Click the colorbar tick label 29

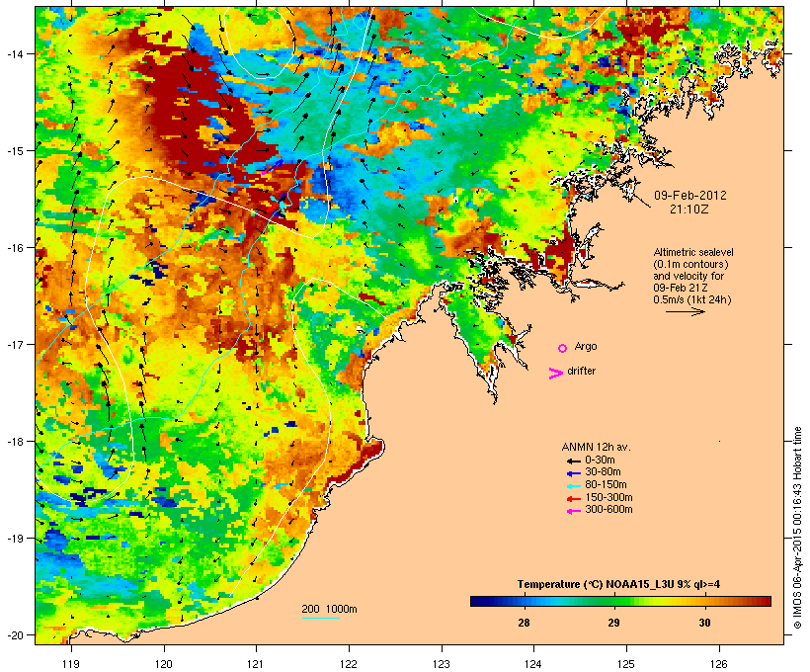click(x=613, y=623)
